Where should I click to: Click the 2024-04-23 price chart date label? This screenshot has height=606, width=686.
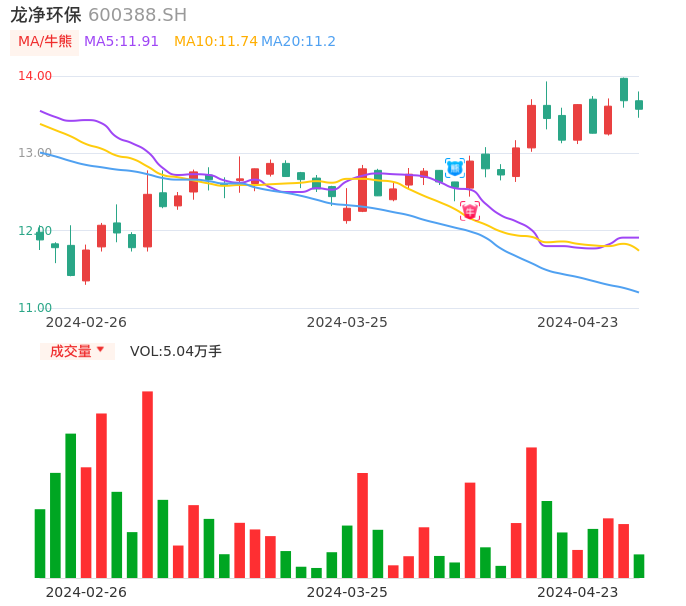pos(577,322)
